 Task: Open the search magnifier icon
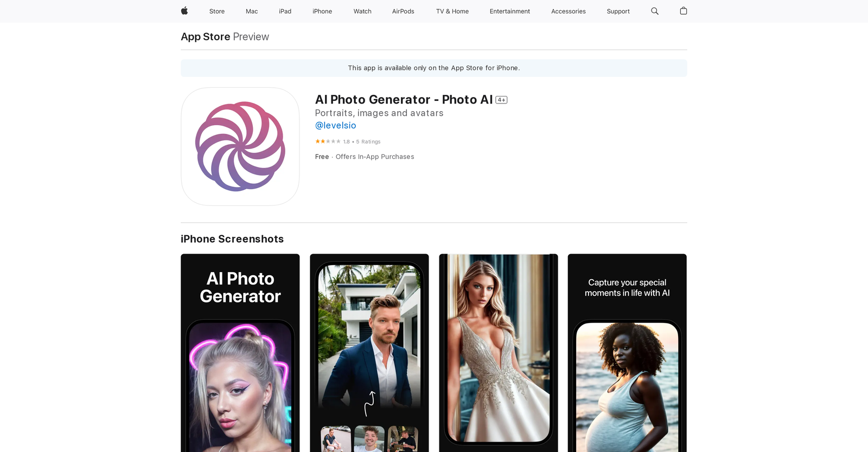pos(655,11)
